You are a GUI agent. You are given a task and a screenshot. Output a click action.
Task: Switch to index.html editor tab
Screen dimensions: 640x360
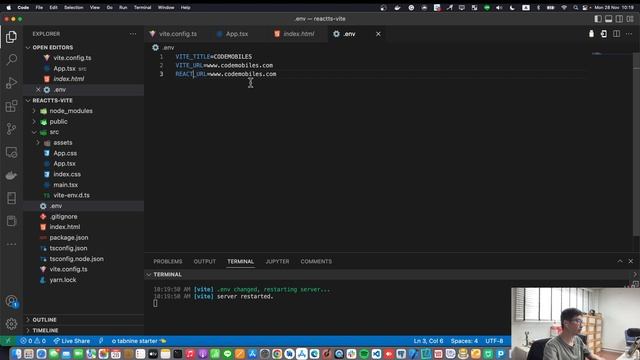click(298, 34)
